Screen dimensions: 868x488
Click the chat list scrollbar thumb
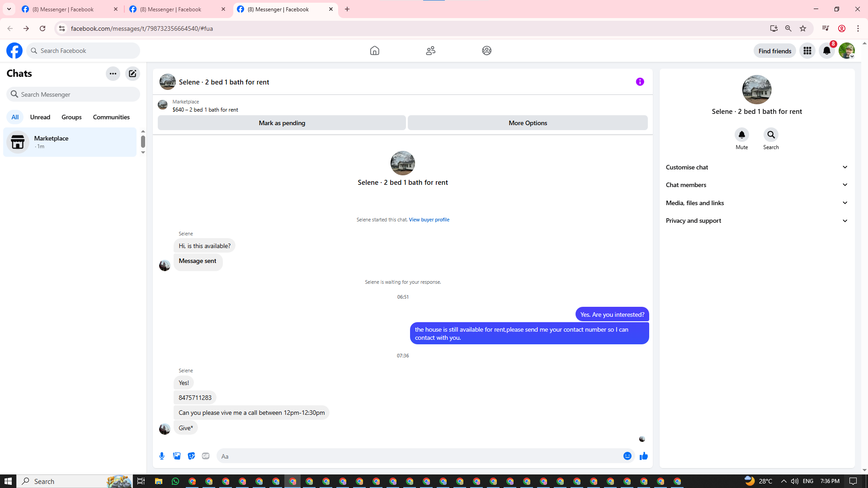click(143, 141)
